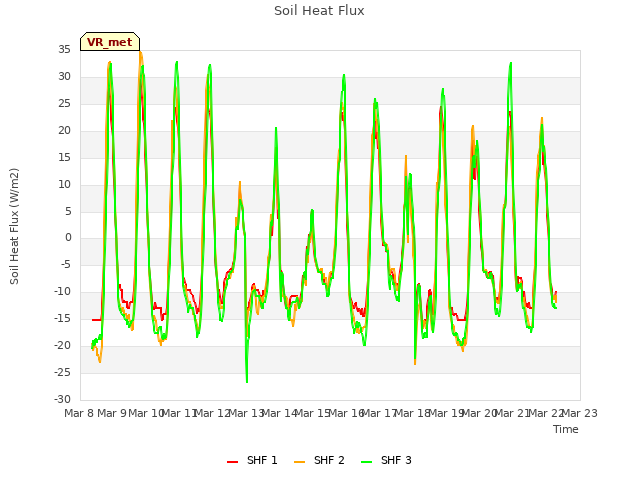Click the 0 y-axis label

68,238
